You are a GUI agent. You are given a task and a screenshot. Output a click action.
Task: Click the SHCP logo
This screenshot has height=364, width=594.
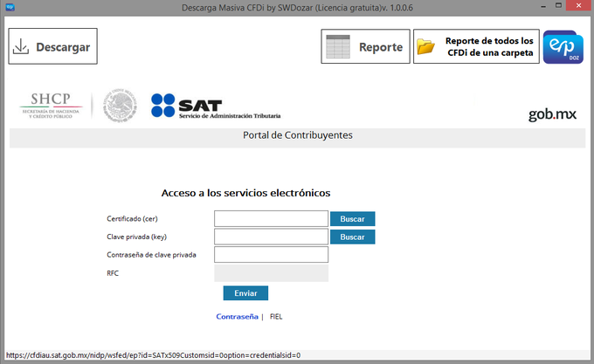(51, 106)
